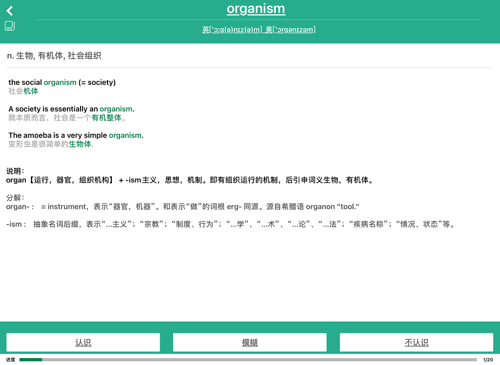This screenshot has height=365, width=500.
Task: Click the 模糊 button
Action: coord(250,342)
